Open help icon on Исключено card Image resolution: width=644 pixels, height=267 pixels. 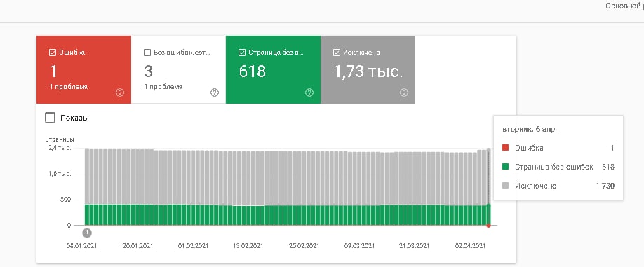404,93
